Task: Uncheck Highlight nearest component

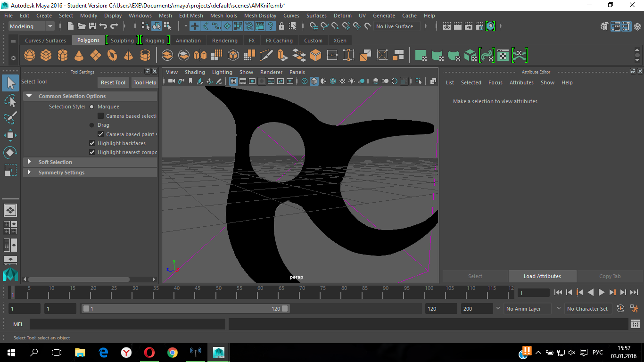Action: point(92,152)
